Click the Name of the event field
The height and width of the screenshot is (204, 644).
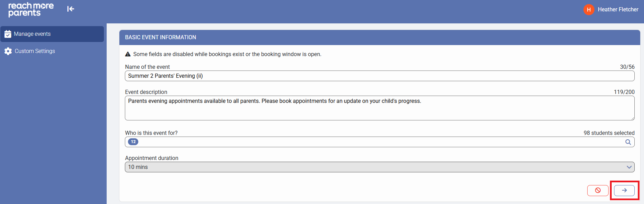pyautogui.click(x=378, y=76)
